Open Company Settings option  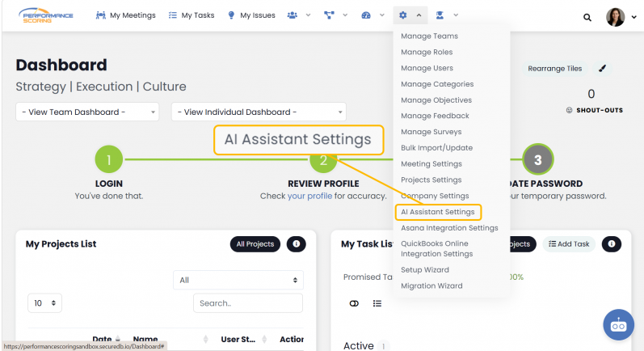point(435,196)
